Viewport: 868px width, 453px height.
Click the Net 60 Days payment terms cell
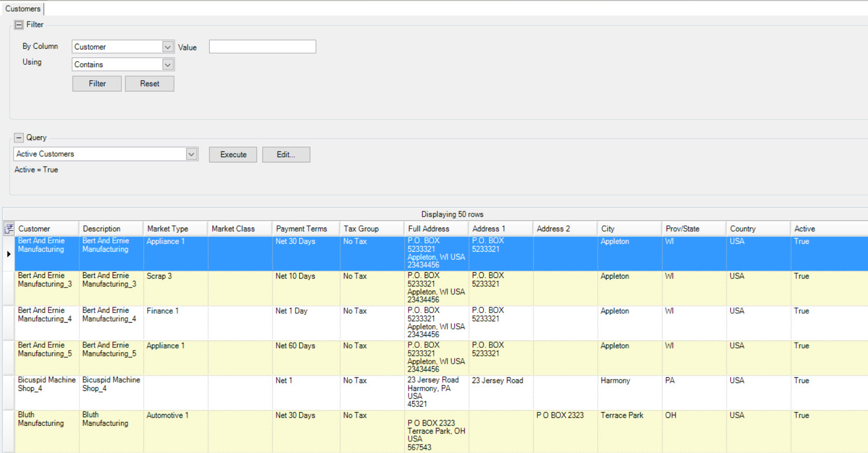click(x=306, y=358)
